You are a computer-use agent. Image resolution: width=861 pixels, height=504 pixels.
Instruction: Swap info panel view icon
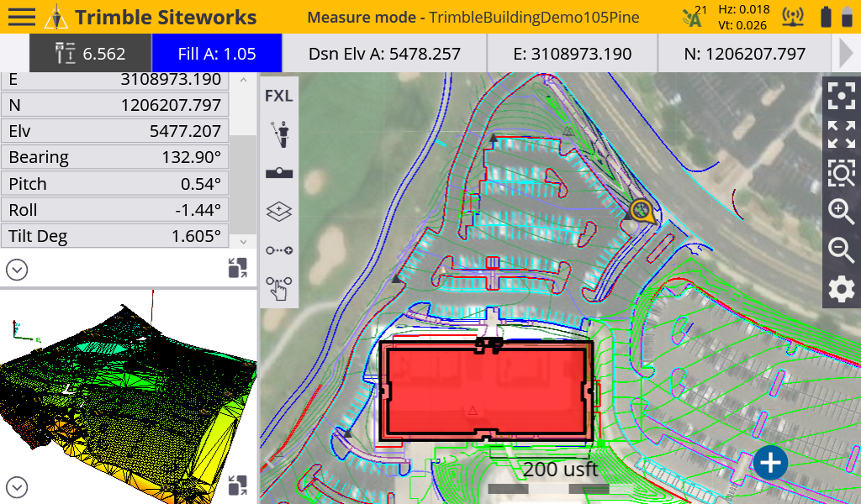coord(238,268)
